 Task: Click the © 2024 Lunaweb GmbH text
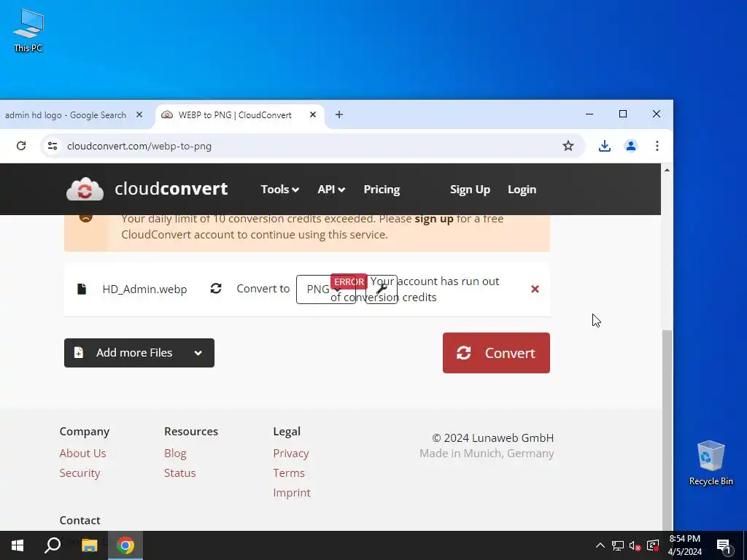tap(492, 437)
